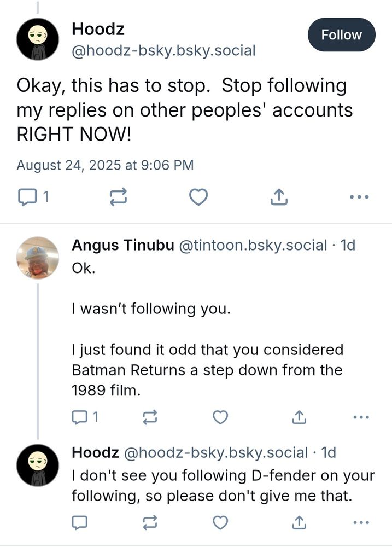Open more options on Hoodz's last reply
Viewport: 392px width, 547px height.
point(361,523)
